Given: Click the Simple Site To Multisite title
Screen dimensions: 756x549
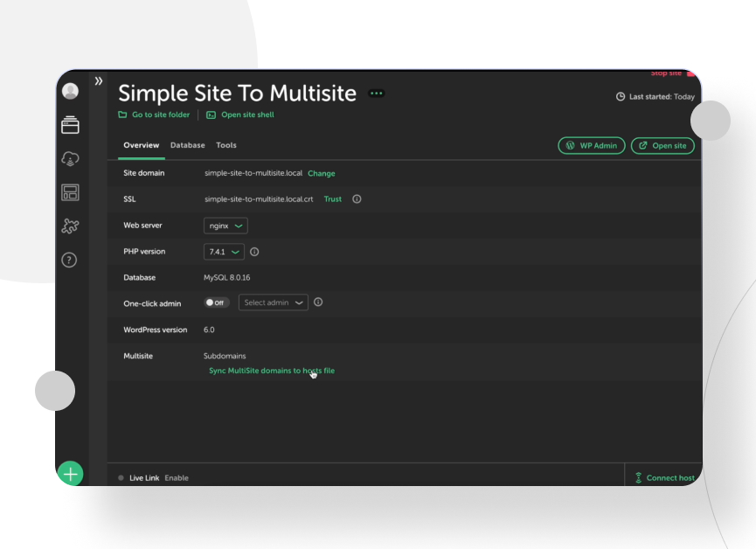Looking at the screenshot, I should [x=237, y=94].
